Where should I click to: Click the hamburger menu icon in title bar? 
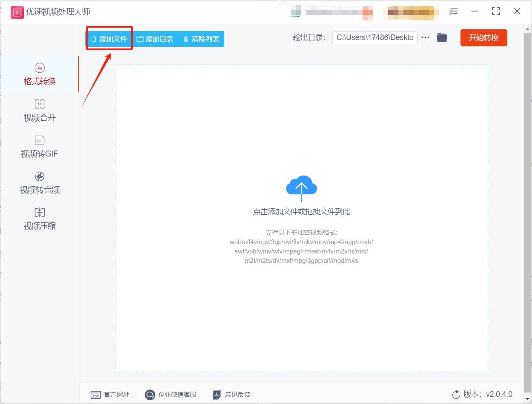coord(454,11)
